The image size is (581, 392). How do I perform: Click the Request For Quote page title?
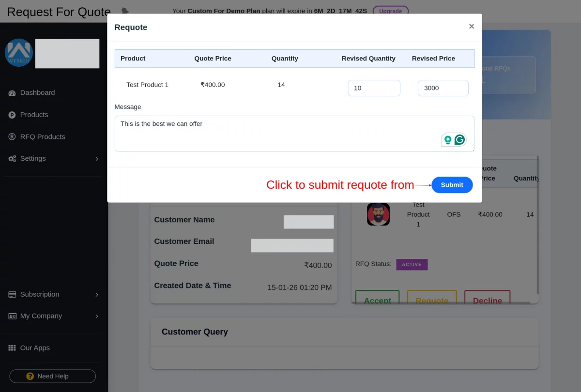59,12
